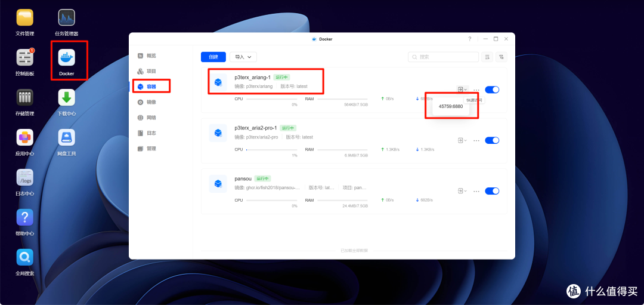The height and width of the screenshot is (305, 644).
Task: Open more options for pansou container
Action: (476, 191)
